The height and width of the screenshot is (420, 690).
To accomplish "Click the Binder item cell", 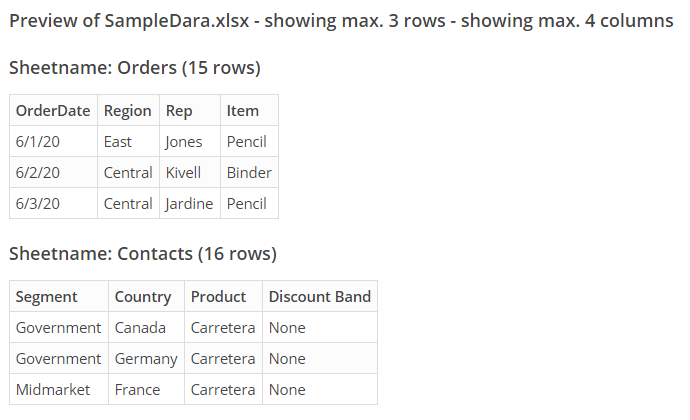I will (249, 173).
